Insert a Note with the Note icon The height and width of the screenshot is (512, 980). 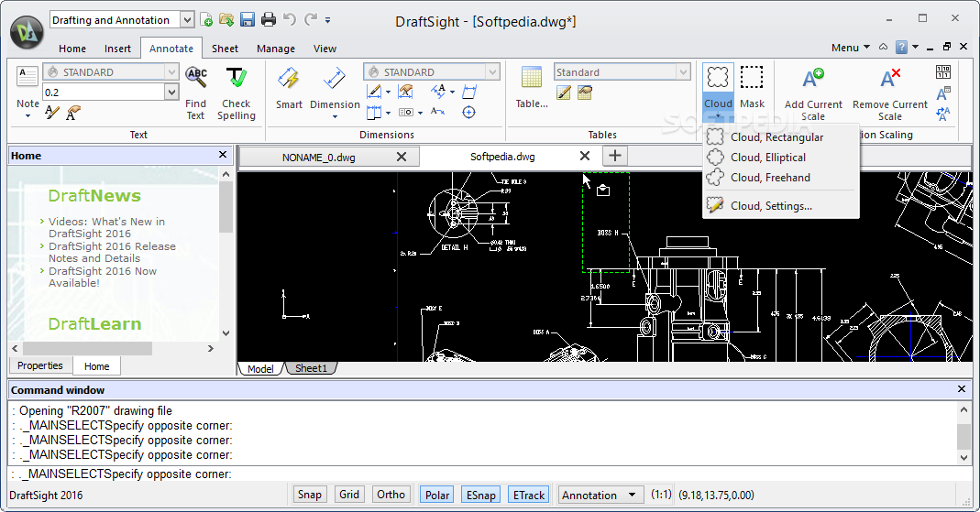coord(28,78)
